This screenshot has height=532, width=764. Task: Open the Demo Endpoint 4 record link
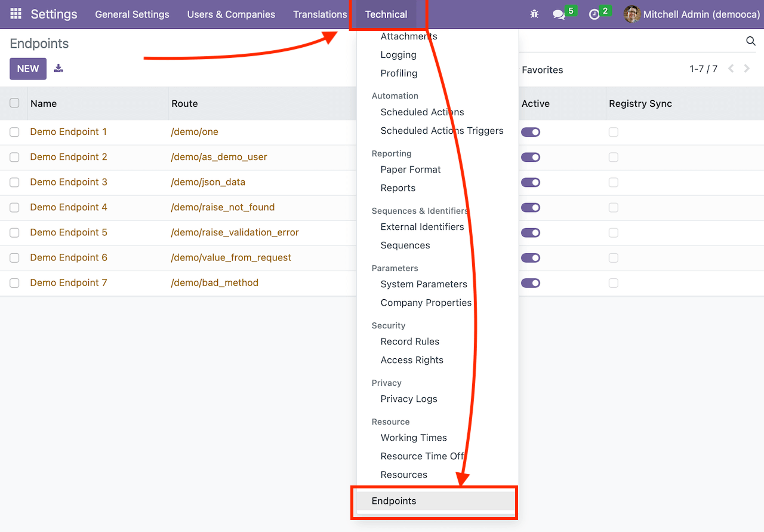68,207
